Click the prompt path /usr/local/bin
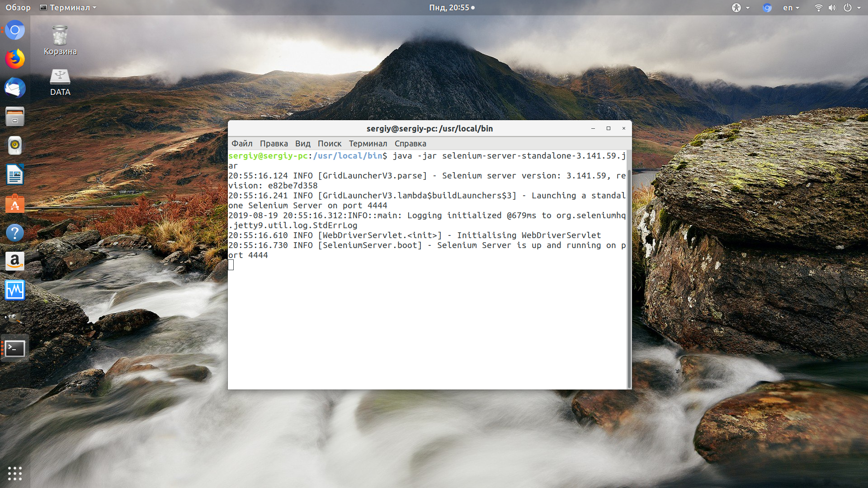Viewport: 868px width, 488px height. (348, 156)
